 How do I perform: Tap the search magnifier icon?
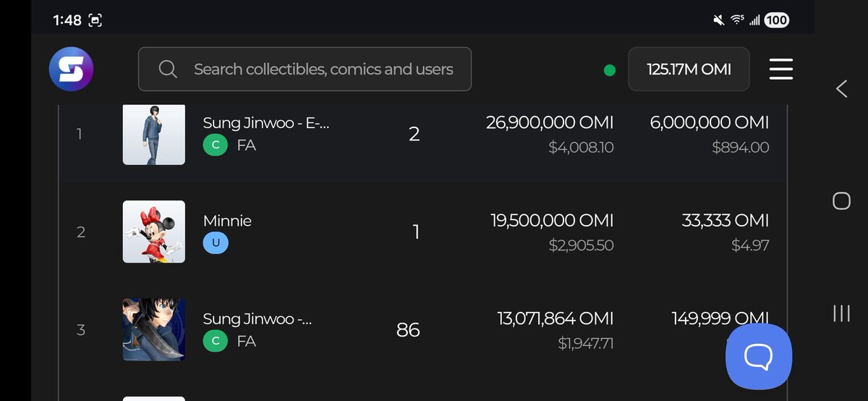pyautogui.click(x=168, y=69)
